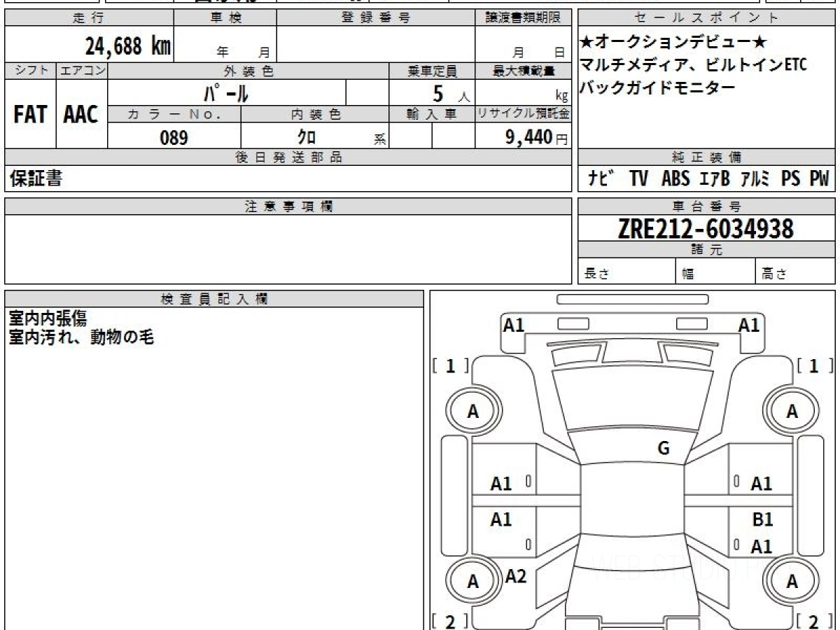Click the バックガイドモニター line
840x630 pixels.
658,87
